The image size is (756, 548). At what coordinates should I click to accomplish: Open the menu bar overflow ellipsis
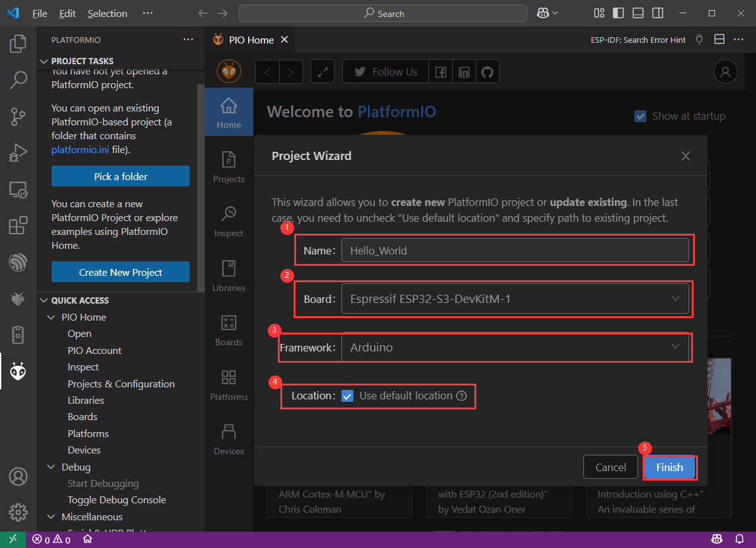click(147, 13)
